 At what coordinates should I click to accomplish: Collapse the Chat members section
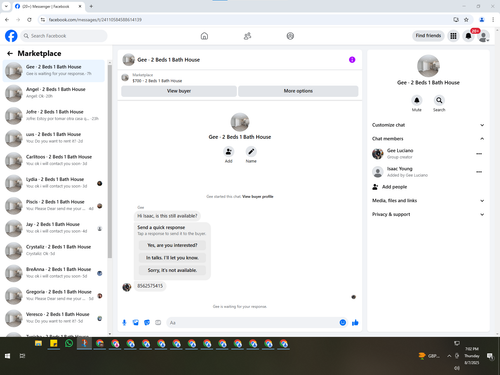428,139
